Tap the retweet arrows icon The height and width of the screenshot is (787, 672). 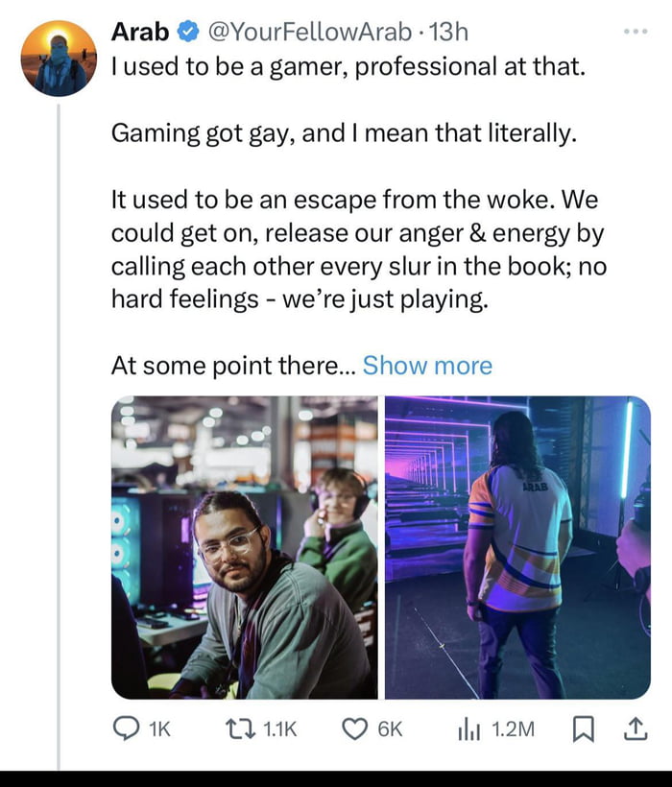point(239,729)
